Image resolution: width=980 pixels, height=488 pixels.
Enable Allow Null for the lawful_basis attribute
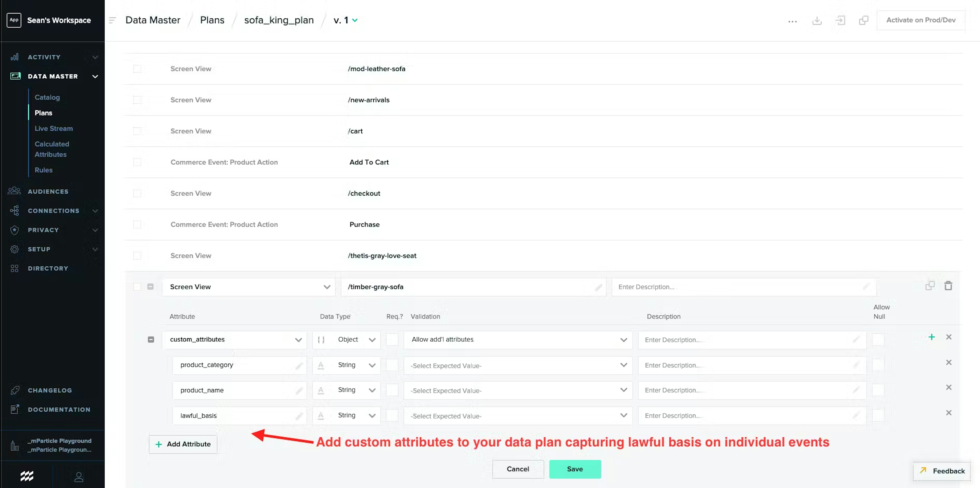click(878, 415)
